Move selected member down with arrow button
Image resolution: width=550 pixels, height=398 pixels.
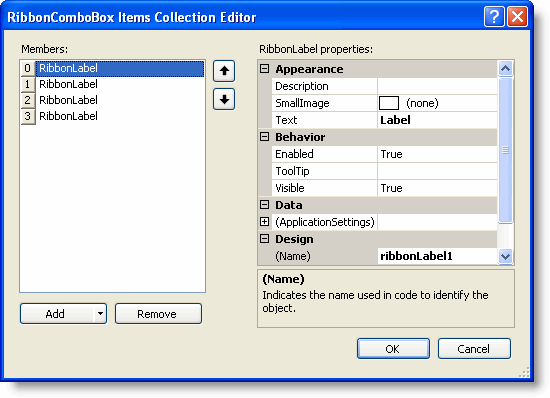point(224,100)
